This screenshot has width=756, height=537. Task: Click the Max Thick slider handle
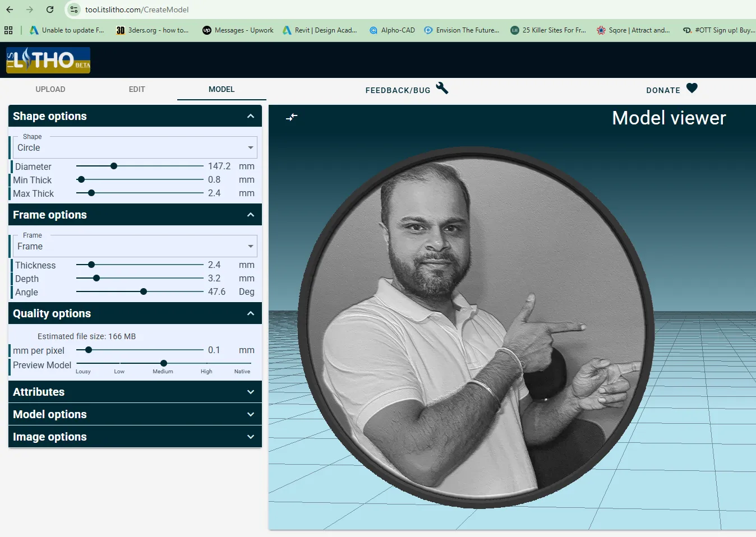pos(91,193)
